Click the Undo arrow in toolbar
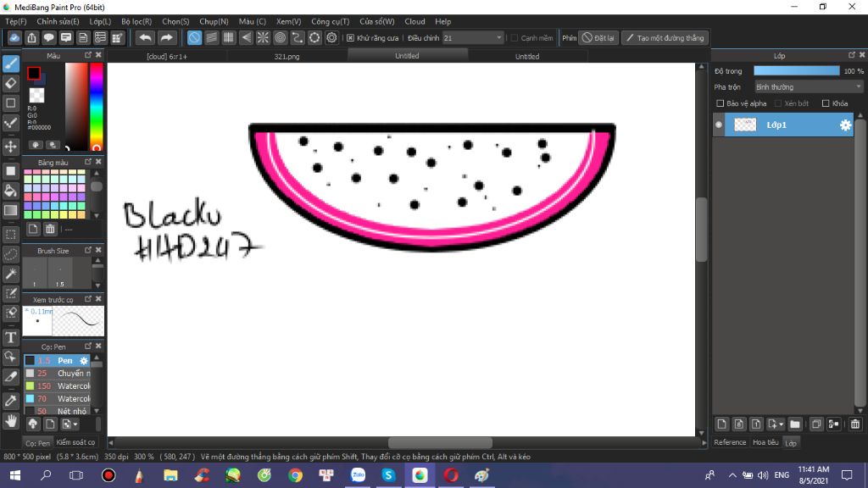The image size is (868, 488). 145,37
